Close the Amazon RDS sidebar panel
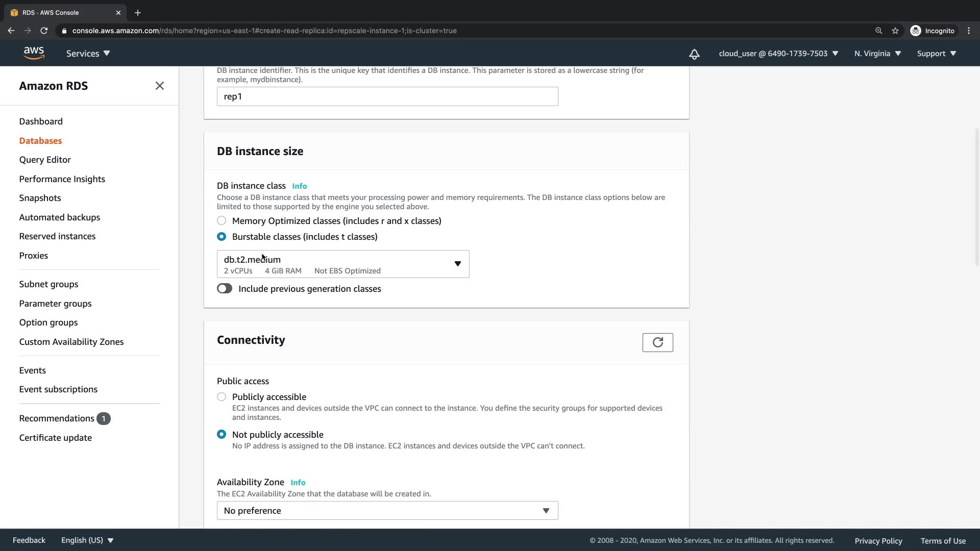 [x=159, y=86]
